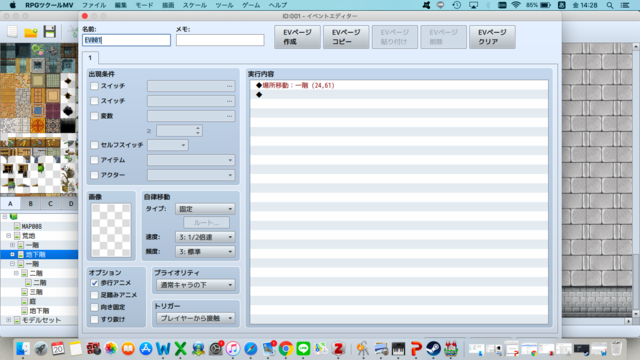640x360 pixels.
Task: Launch Microsoft Excel from the dock
Action: click(180, 349)
